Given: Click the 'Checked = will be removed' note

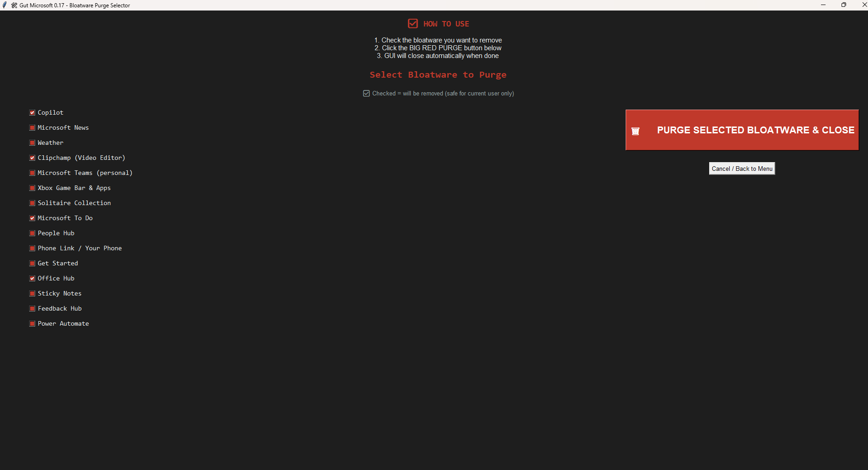Looking at the screenshot, I should tap(443, 94).
